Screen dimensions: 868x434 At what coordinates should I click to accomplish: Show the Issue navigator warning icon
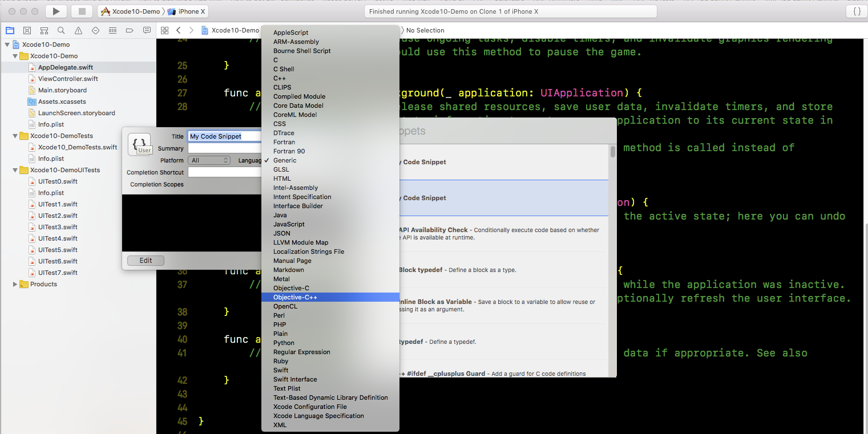pos(78,30)
